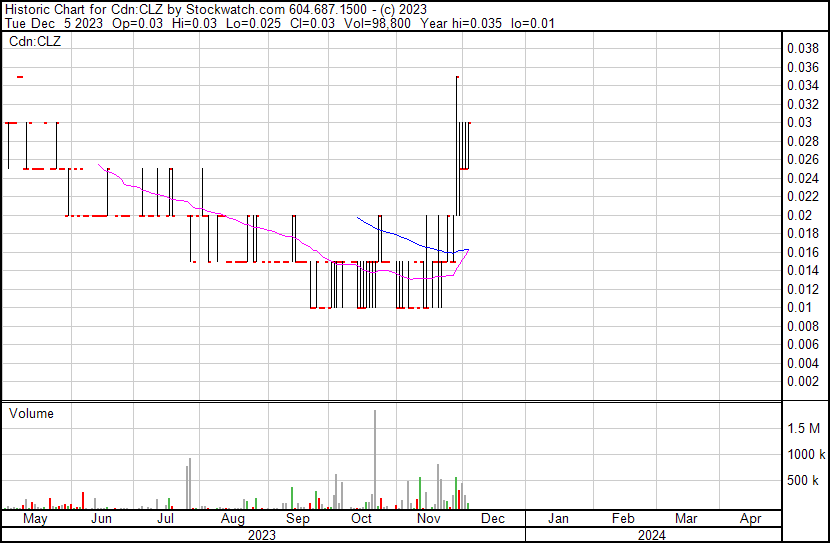The height and width of the screenshot is (543, 830).
Task: Select 'Tue Dec 5 2023' date in header
Action: (x=53, y=23)
